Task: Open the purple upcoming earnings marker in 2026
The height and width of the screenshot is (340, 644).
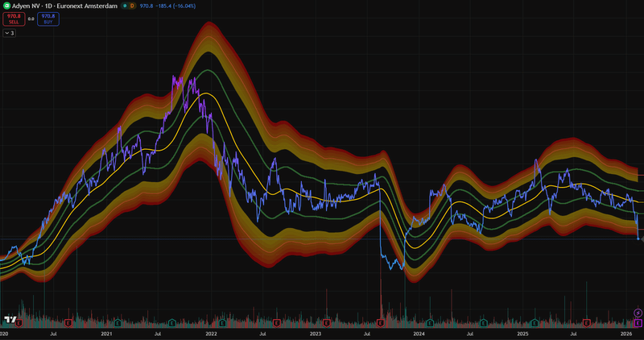Action: [638, 323]
